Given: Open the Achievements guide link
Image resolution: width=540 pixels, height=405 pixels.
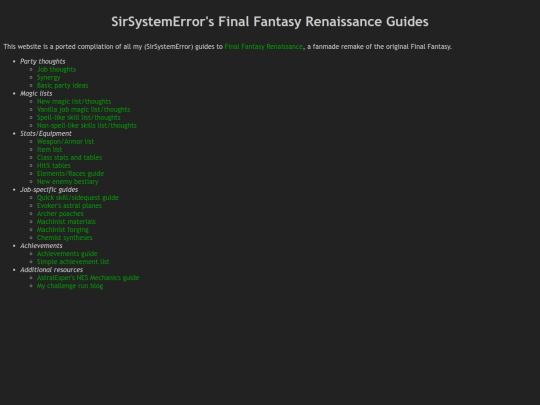Looking at the screenshot, I should 67,254.
